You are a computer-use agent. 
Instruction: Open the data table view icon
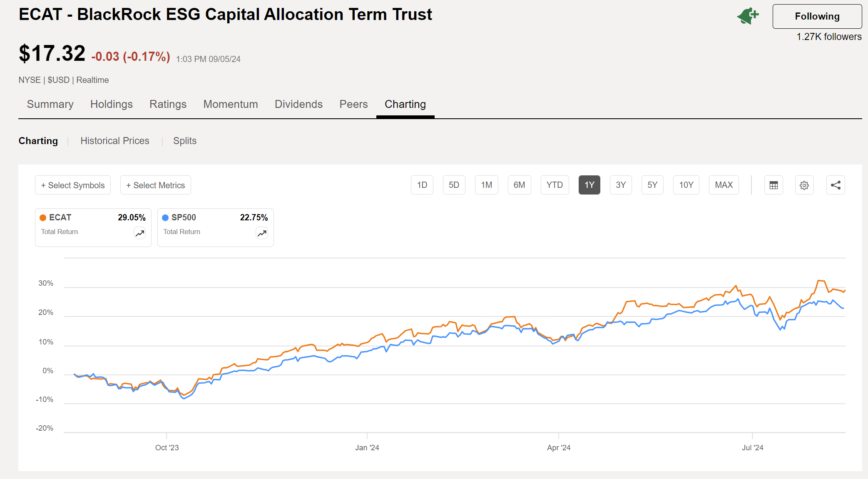[x=773, y=185]
